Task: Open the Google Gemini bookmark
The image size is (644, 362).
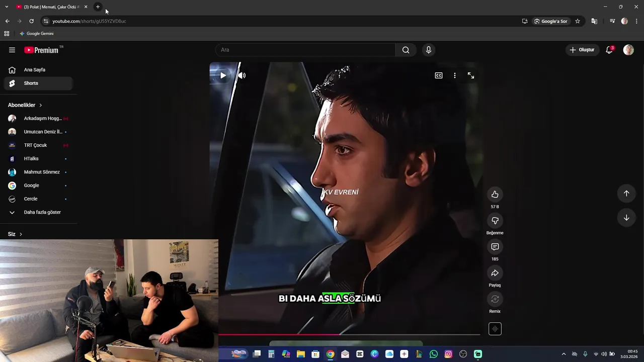Action: click(36, 34)
